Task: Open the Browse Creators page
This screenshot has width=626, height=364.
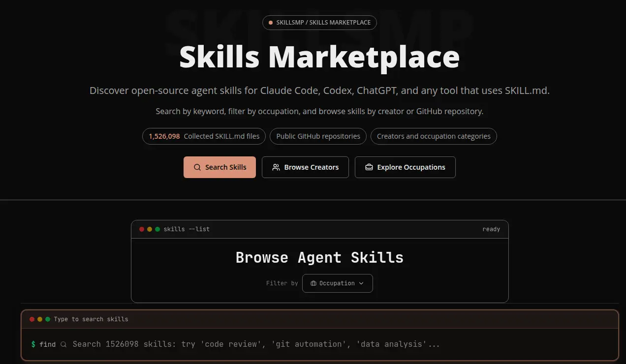Action: [305, 167]
